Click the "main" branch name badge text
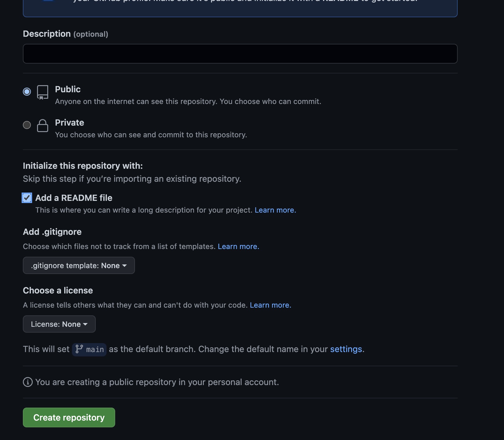Viewport: 504px width, 440px height. (95, 350)
